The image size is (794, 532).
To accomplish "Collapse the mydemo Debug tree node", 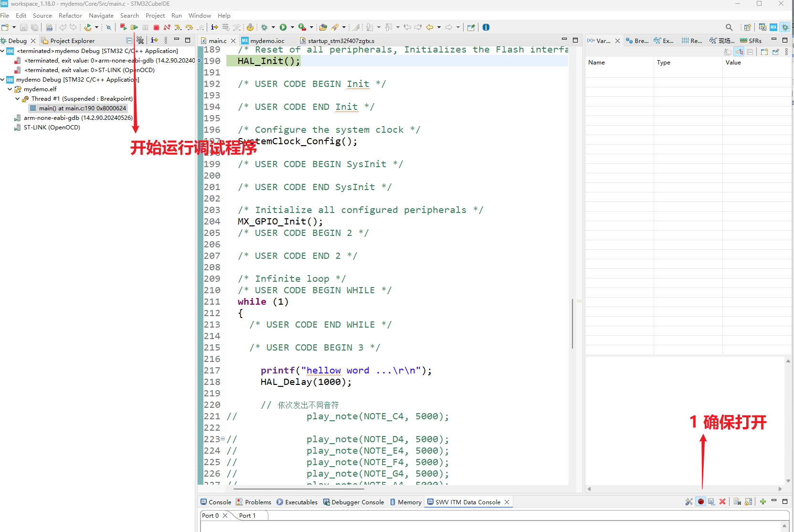I will [x=3, y=80].
